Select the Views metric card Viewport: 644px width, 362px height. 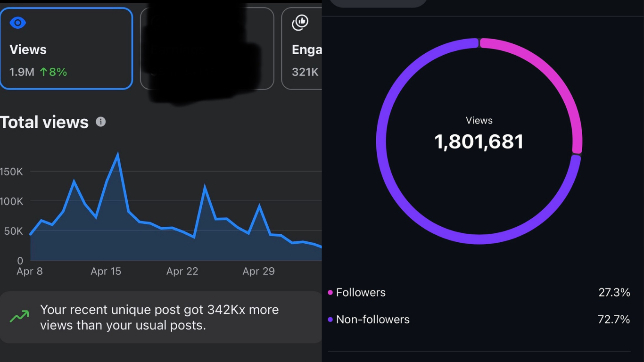66,49
